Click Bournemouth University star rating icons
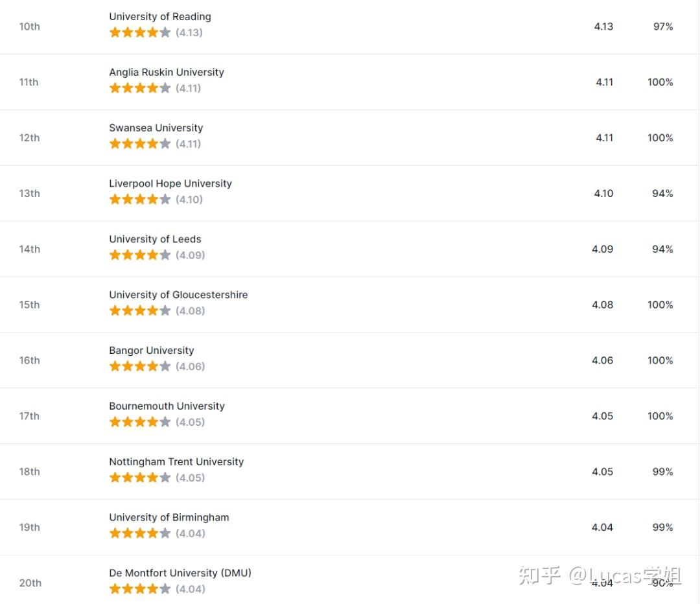The image size is (700, 604). coord(140,423)
